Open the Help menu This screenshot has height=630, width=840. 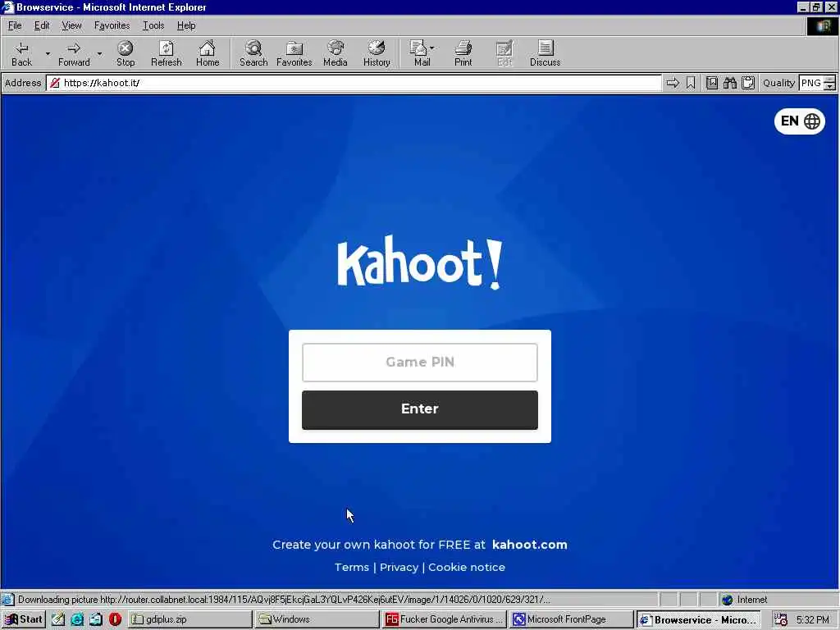[x=186, y=25]
